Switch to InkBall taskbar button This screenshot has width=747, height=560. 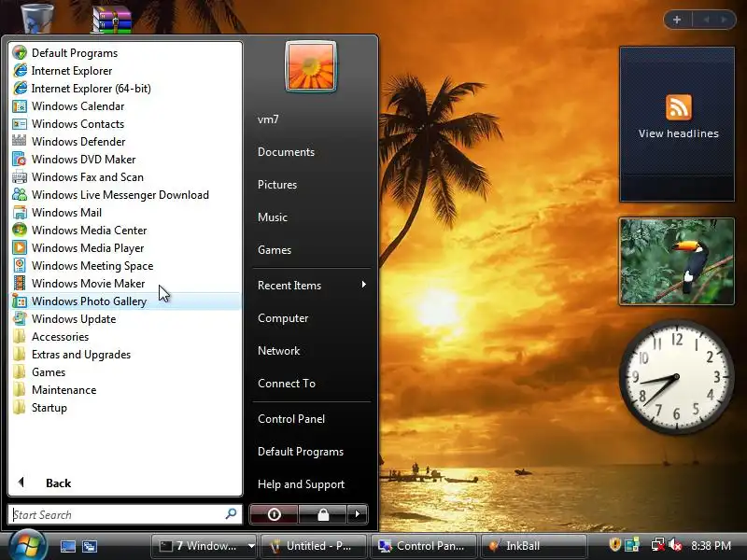(533, 546)
